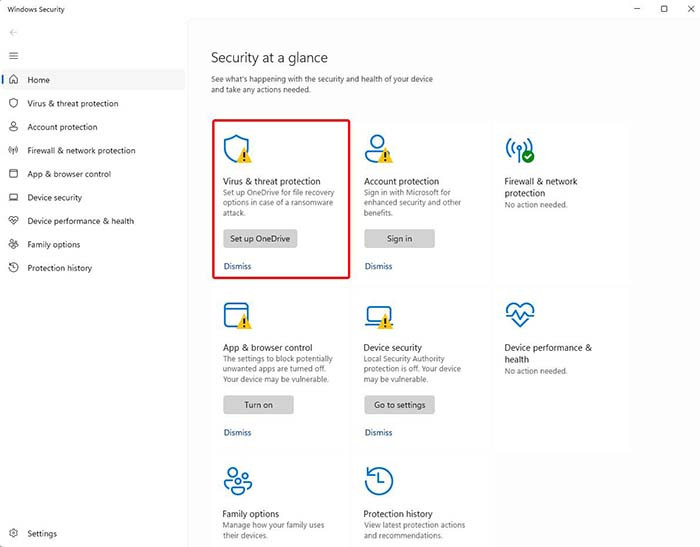Viewport: 700px width, 547px height.
Task: Click the Device security card title
Action: coord(392,347)
